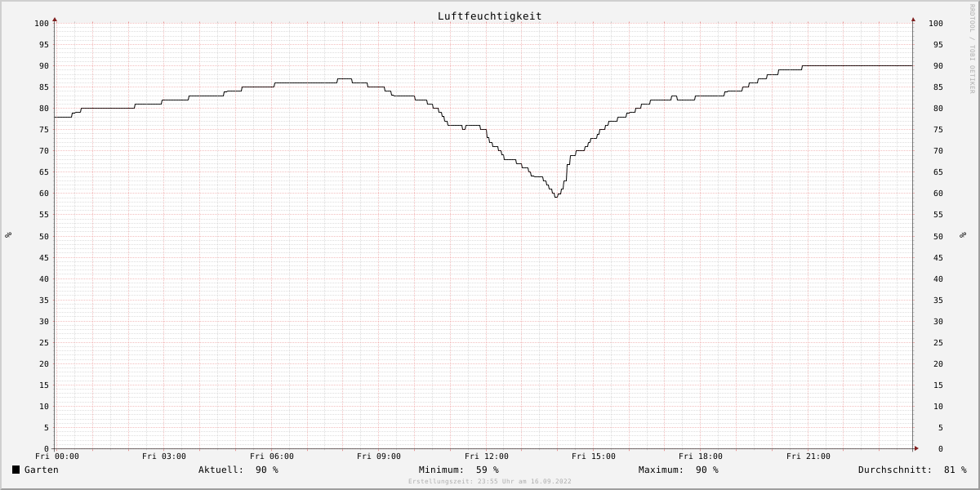This screenshot has width=980, height=490.
Task: Click the Garten legend label
Action: tap(41, 470)
